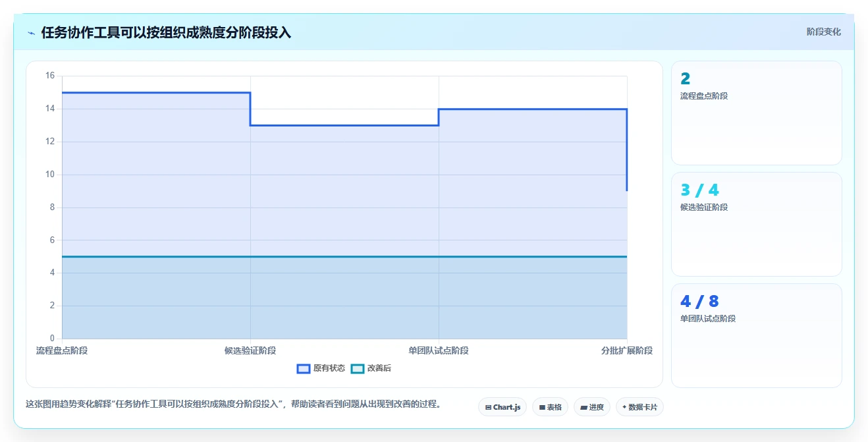Click x-axis label 单团队试点阶段
Screen dimensions: 868x442
[x=439, y=350]
